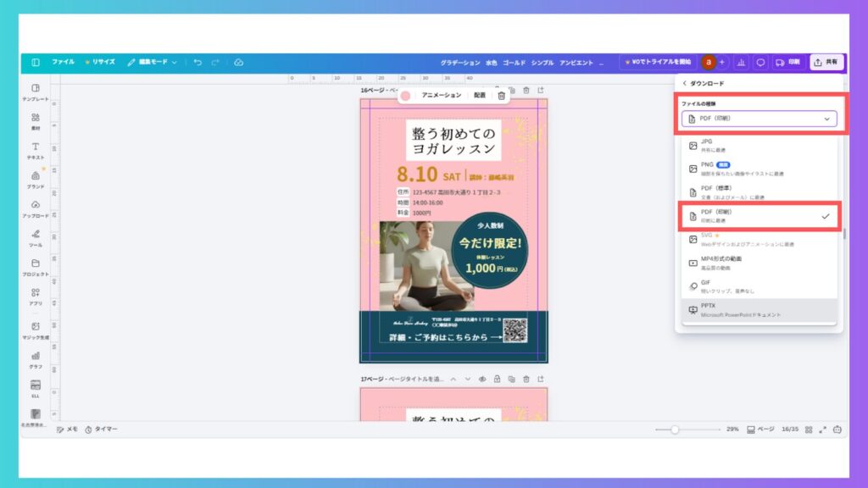Click the 共有 share button
This screenshot has height=488, width=868.
click(x=826, y=62)
